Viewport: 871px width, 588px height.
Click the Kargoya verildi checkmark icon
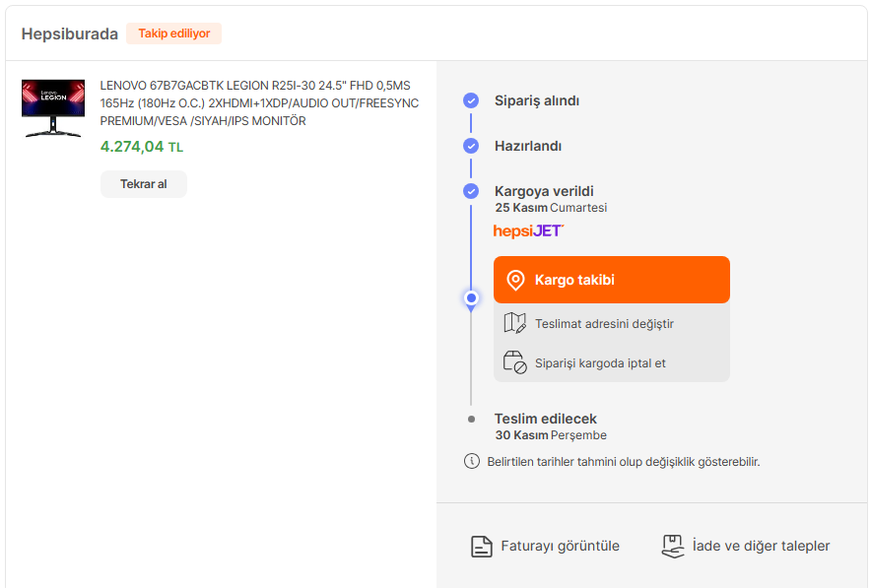471,191
